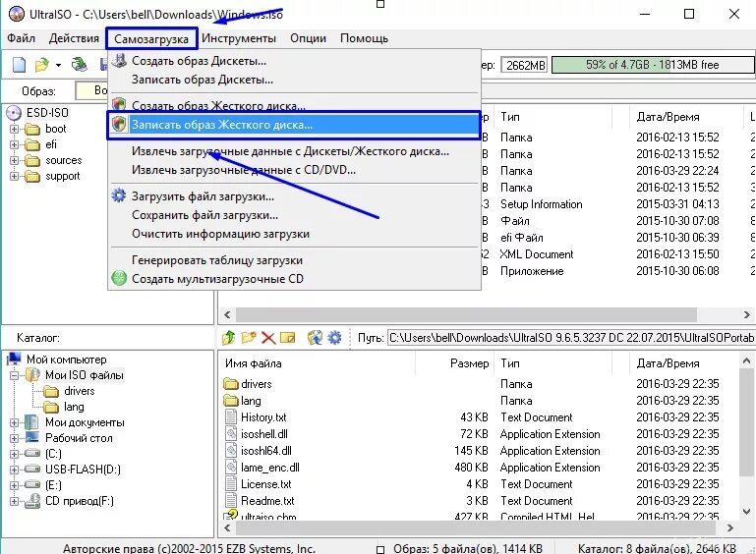The height and width of the screenshot is (554, 756).
Task: Click the isoshell.dll file icon
Action: pyautogui.click(x=231, y=434)
